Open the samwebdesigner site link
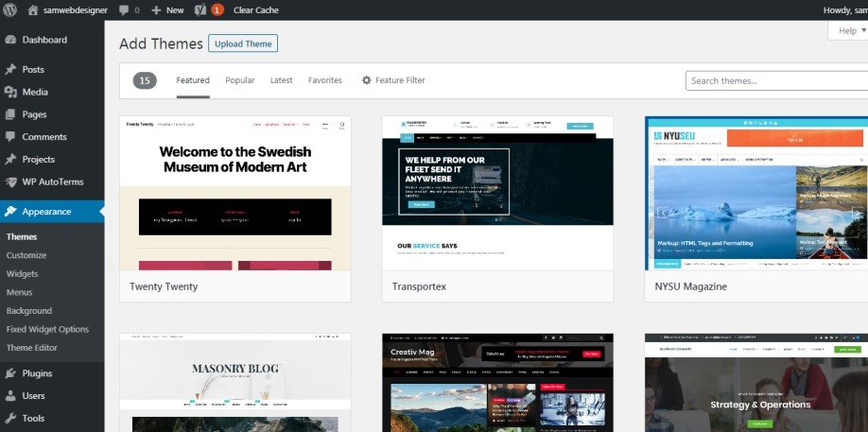The width and height of the screenshot is (868, 432). tap(67, 10)
